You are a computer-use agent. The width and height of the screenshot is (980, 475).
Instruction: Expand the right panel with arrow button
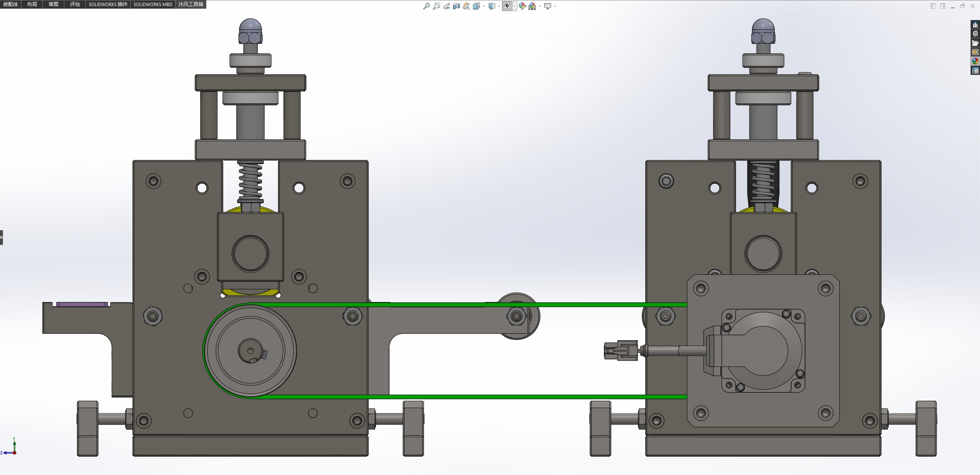(x=942, y=6)
